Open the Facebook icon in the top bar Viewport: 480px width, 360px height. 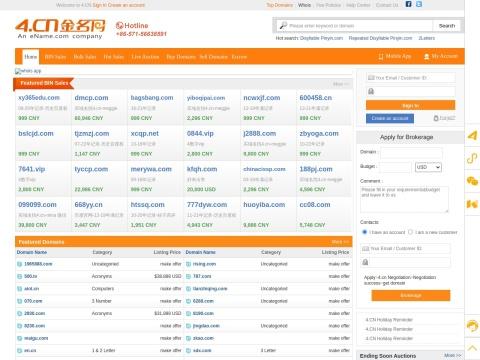click(408, 4)
